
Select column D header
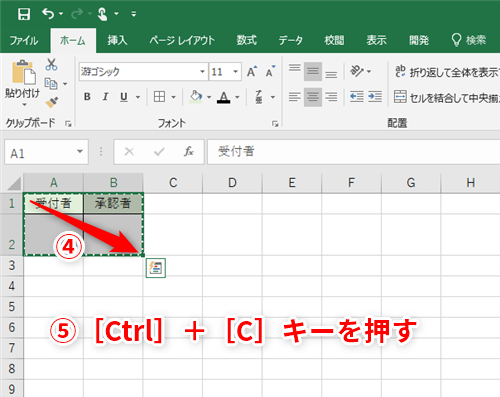click(232, 183)
